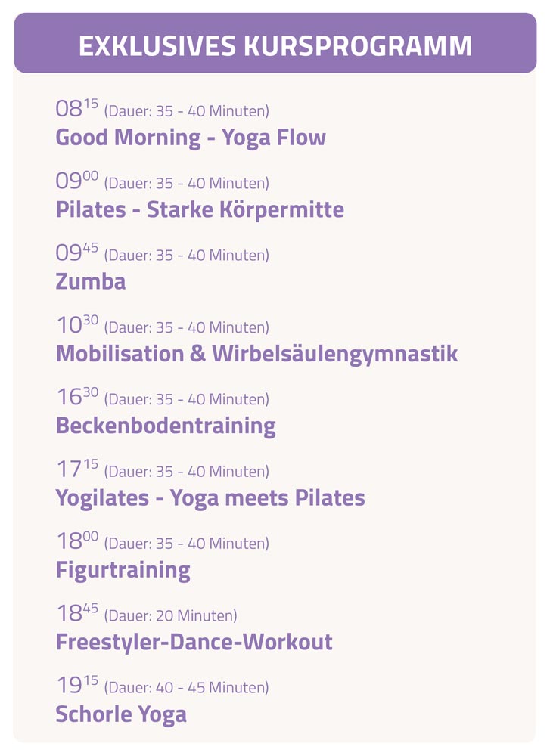
Task: Click the Zumba course title
Action: [91, 282]
